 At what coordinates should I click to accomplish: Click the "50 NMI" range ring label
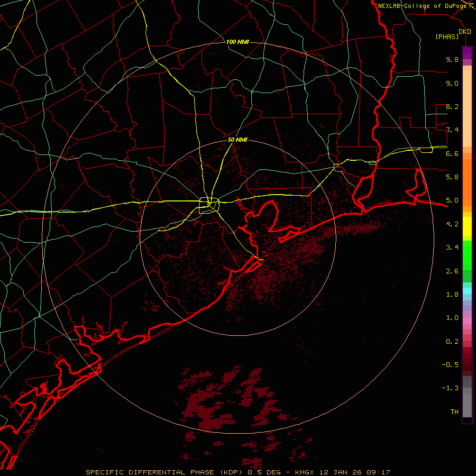click(237, 140)
